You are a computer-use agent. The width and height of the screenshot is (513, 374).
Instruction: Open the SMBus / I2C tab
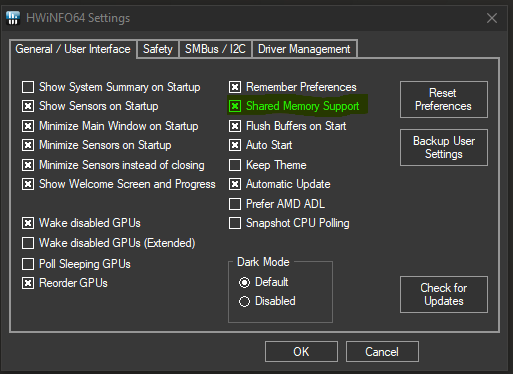tap(215, 49)
